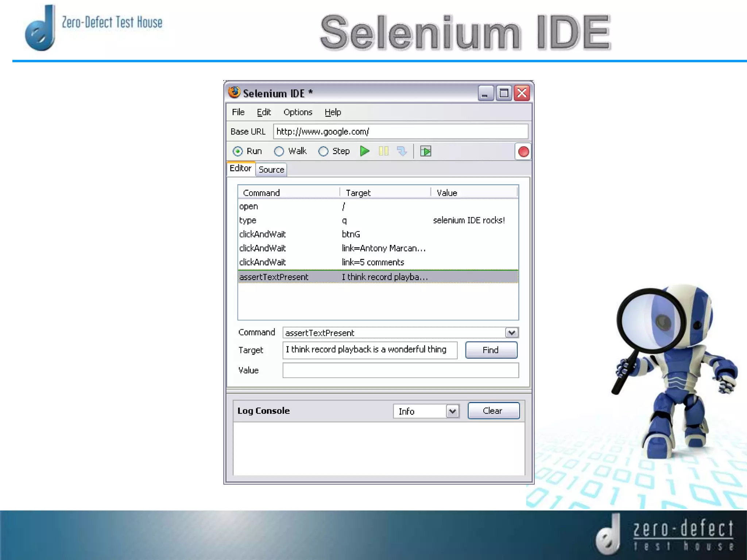Select the Walk radio button
Image resolution: width=747 pixels, height=560 pixels.
point(279,151)
